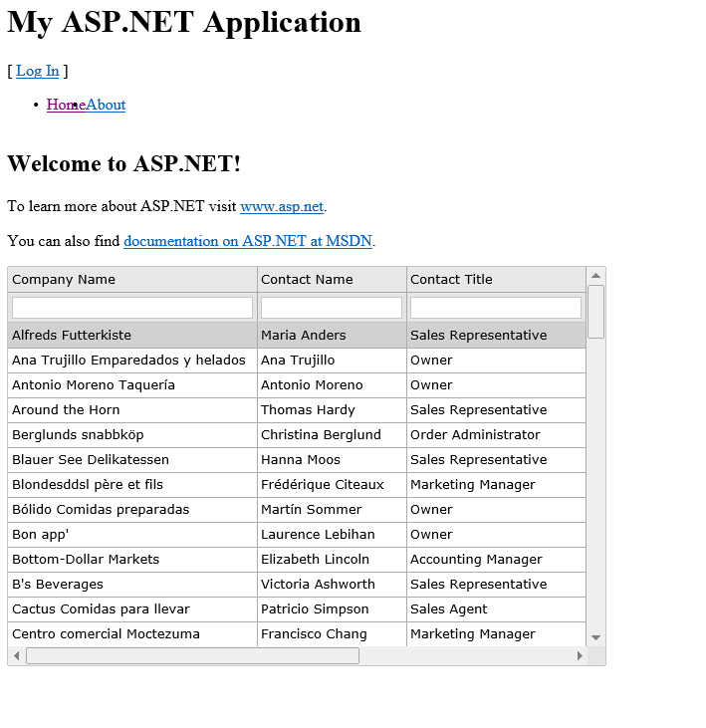Viewport: 706px width, 728px height.
Task: Click the Sales Agent title cell
Action: (496, 609)
